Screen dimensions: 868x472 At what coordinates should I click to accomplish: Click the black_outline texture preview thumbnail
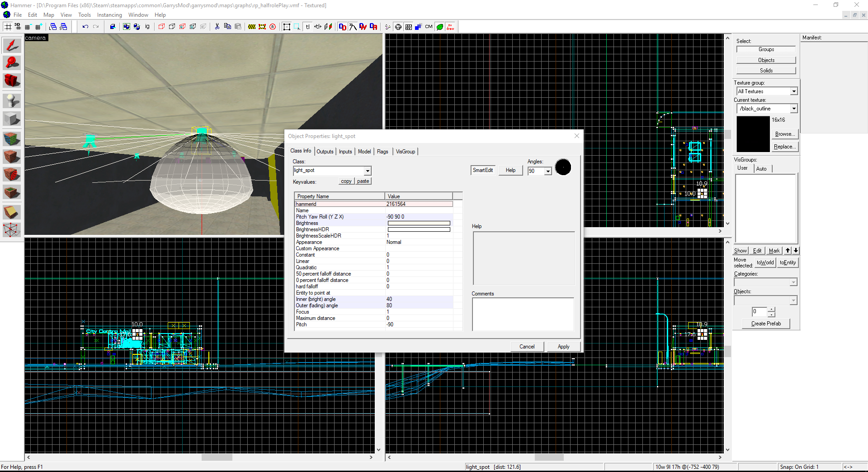[753, 134]
